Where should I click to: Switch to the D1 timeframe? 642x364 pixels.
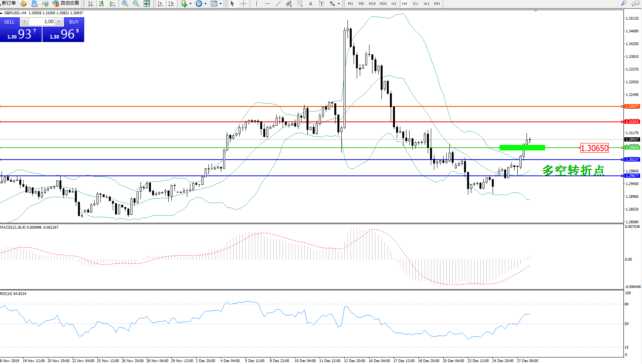415,3
